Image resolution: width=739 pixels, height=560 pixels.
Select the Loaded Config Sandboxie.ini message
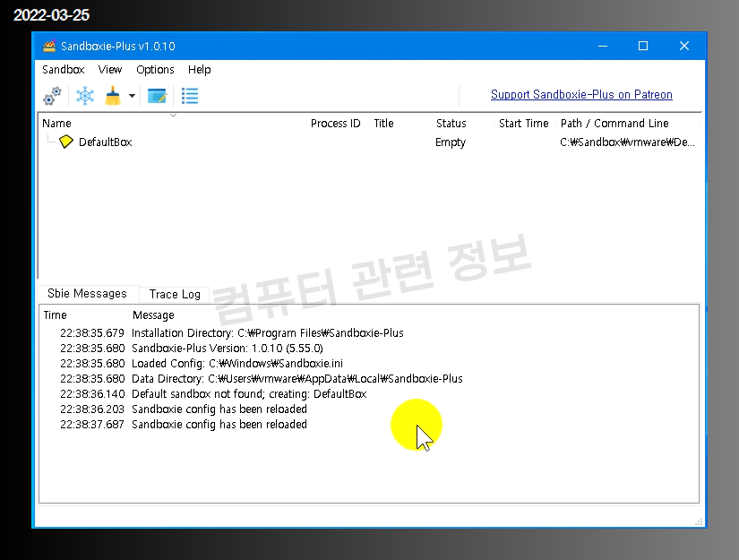(x=369, y=364)
